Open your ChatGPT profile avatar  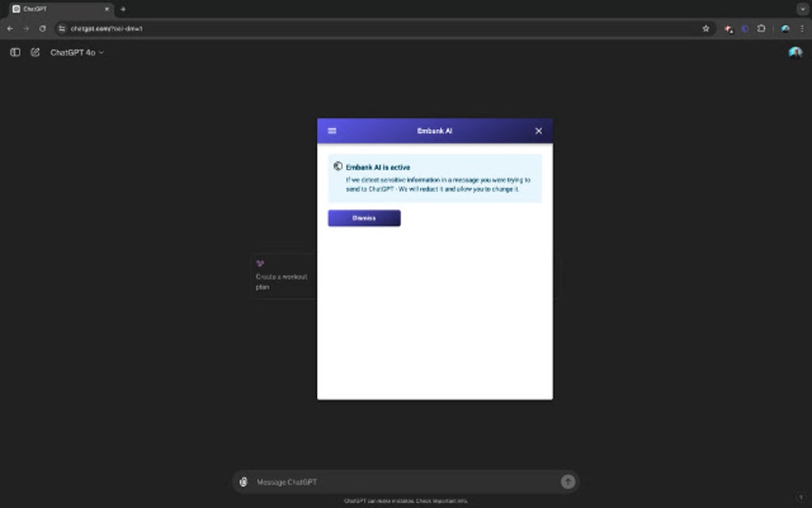click(795, 52)
